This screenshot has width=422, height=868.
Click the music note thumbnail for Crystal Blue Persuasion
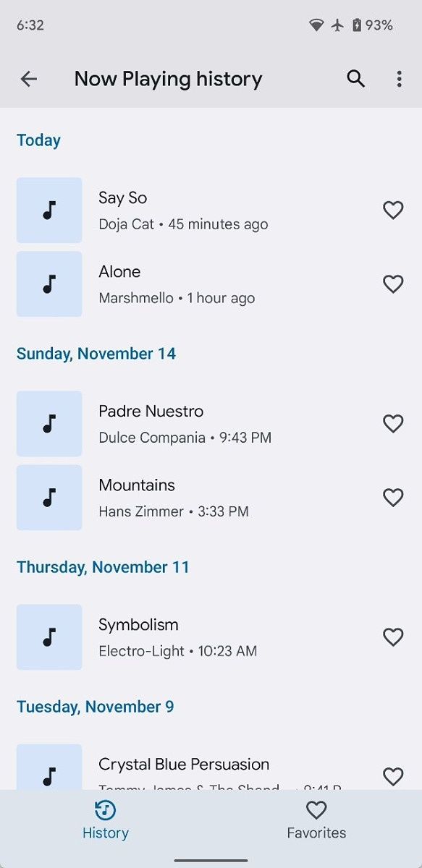[48, 773]
